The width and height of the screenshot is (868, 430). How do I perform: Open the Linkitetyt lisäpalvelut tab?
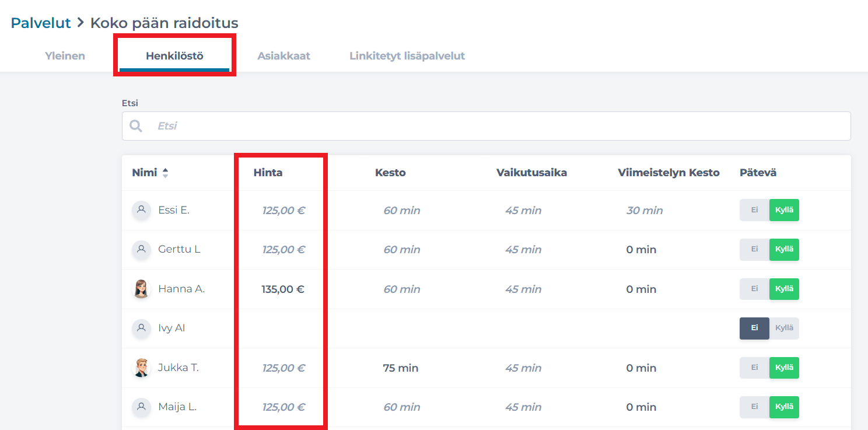[407, 56]
